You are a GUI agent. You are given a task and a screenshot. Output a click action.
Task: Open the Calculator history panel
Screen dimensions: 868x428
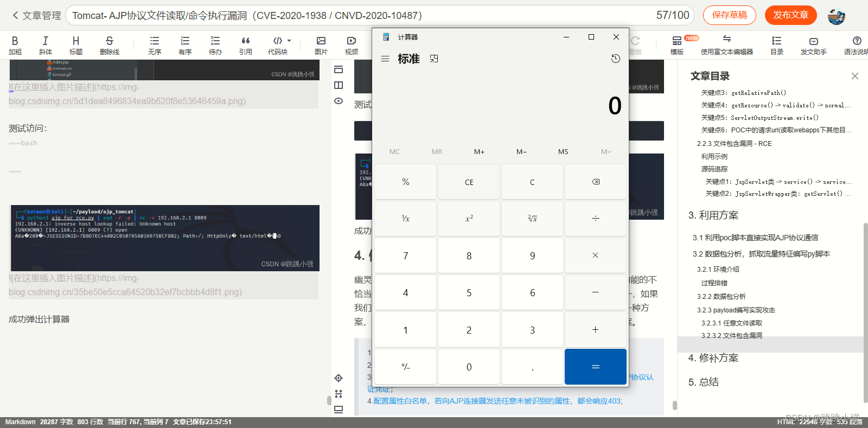615,59
